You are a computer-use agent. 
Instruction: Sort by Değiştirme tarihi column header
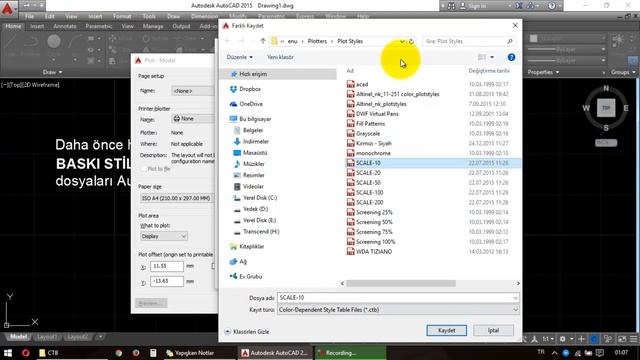[x=489, y=71]
